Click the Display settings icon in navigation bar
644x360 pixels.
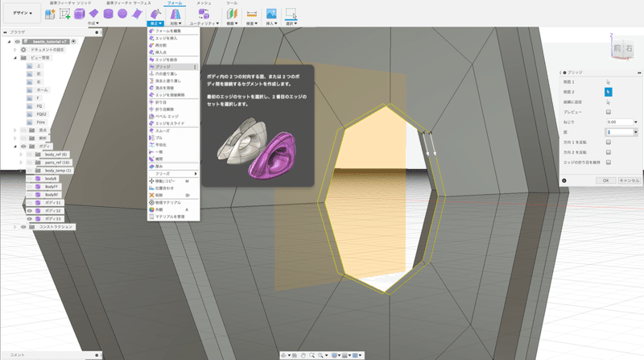pos(334,355)
